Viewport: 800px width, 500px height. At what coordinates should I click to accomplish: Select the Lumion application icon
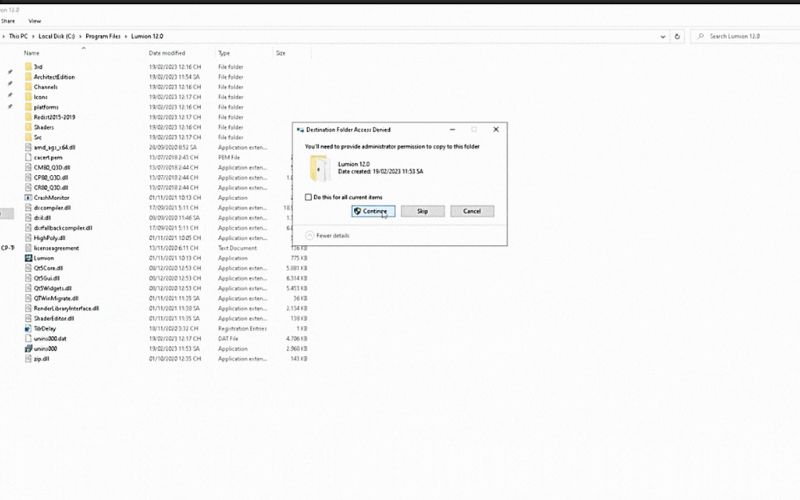click(29, 258)
